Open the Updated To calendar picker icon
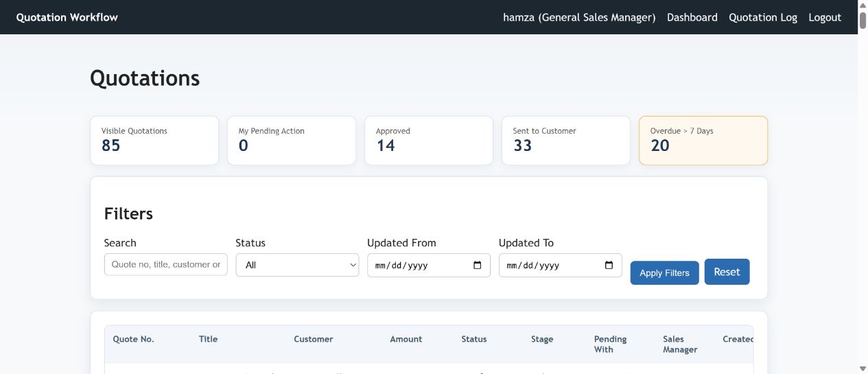Screen dimensions: 868x374 pos(609,266)
